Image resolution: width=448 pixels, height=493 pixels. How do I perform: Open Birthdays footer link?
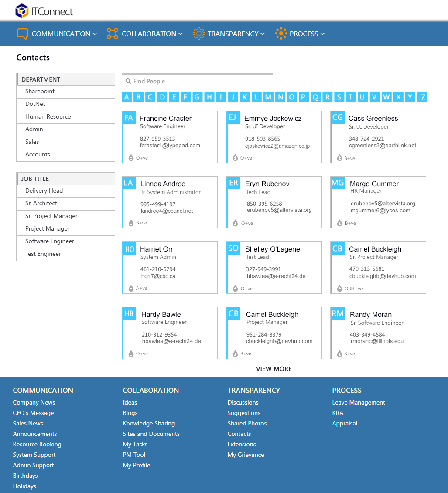(25, 476)
